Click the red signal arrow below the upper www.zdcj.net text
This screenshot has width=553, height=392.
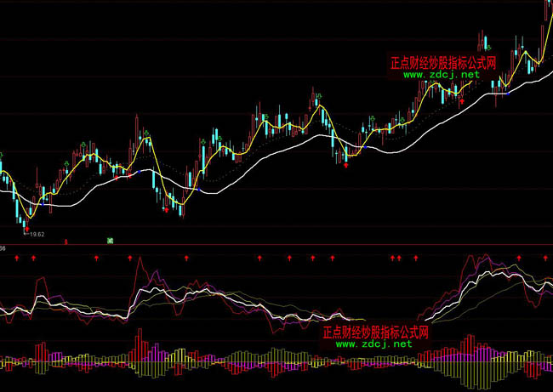pos(461,99)
